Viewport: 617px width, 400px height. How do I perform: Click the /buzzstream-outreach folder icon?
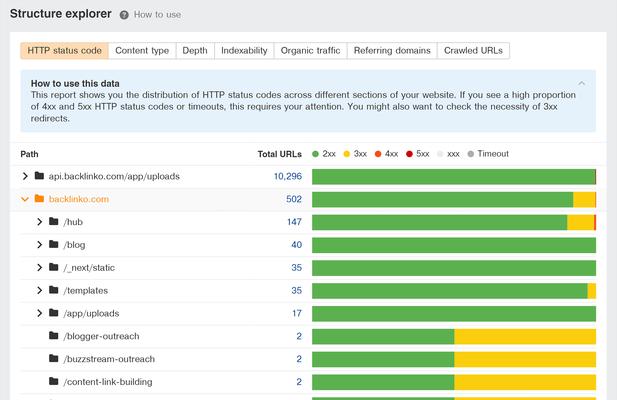54,358
